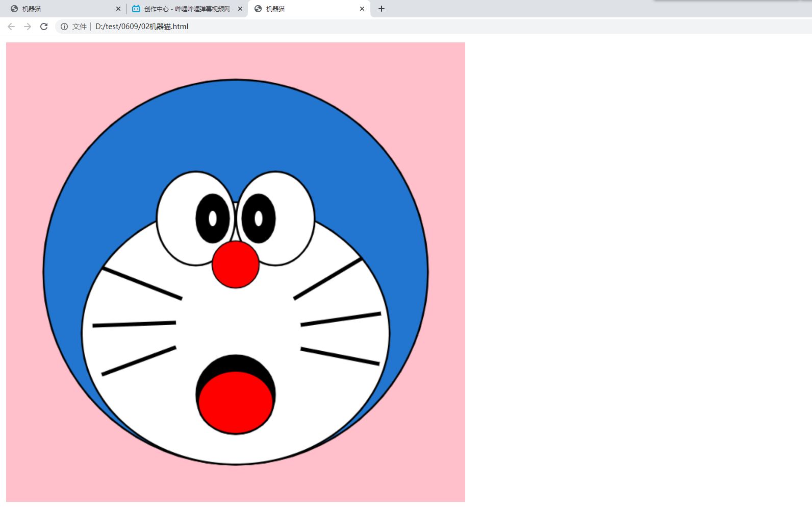Viewport: 812px width, 508px height.
Task: Click Doraemon's right black pupil
Action: pos(259,219)
